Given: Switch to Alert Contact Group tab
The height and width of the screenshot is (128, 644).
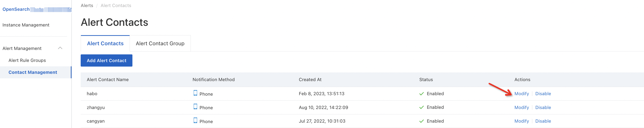Looking at the screenshot, I should point(160,43).
